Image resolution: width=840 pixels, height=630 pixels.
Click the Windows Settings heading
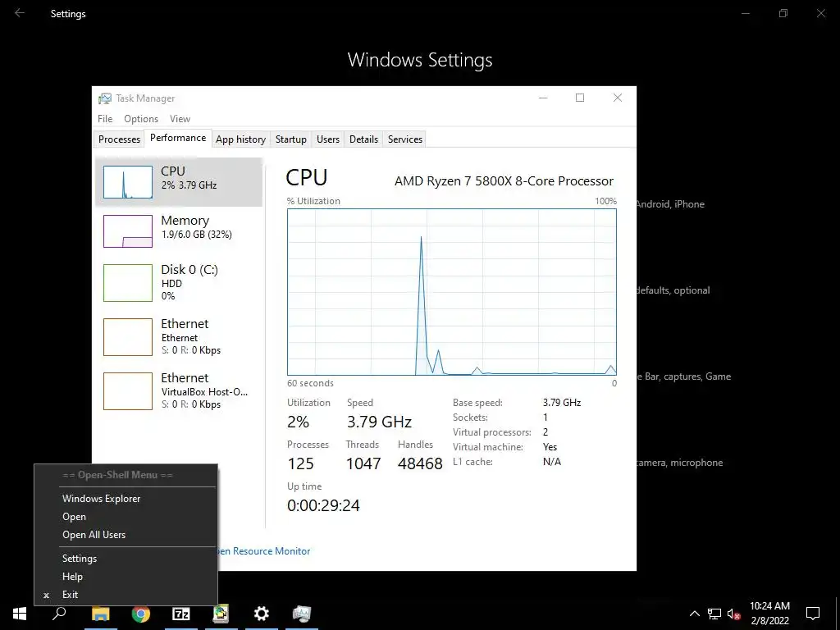[420, 60]
